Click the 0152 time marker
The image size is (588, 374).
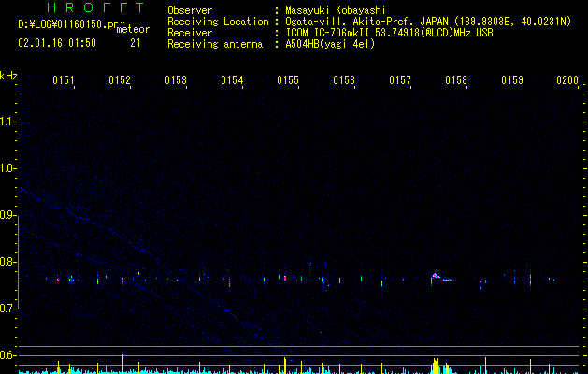[120, 80]
